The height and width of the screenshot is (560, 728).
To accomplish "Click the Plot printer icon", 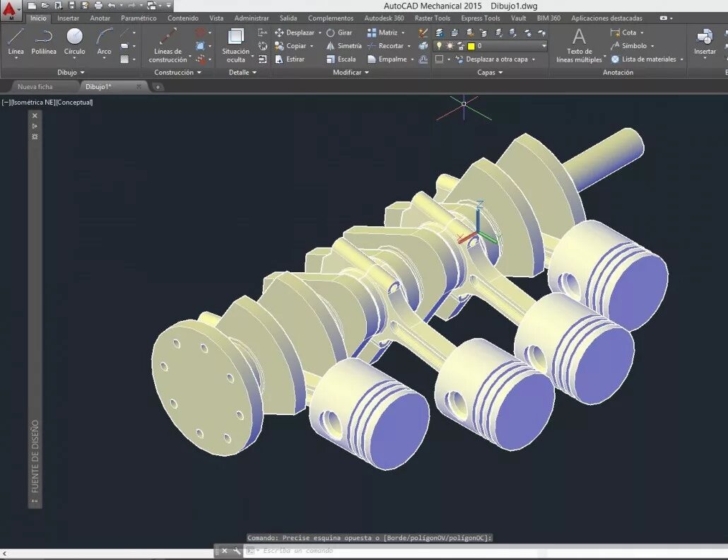I will coord(98,6).
